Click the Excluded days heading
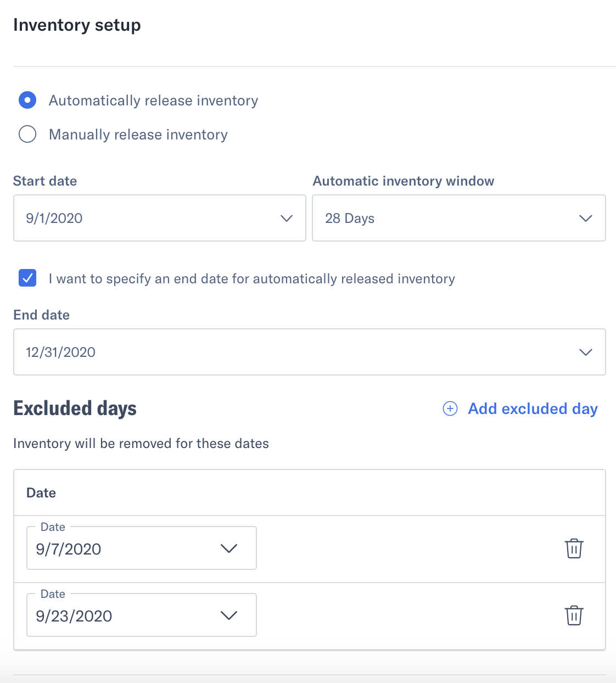This screenshot has width=616, height=683. coord(75,408)
